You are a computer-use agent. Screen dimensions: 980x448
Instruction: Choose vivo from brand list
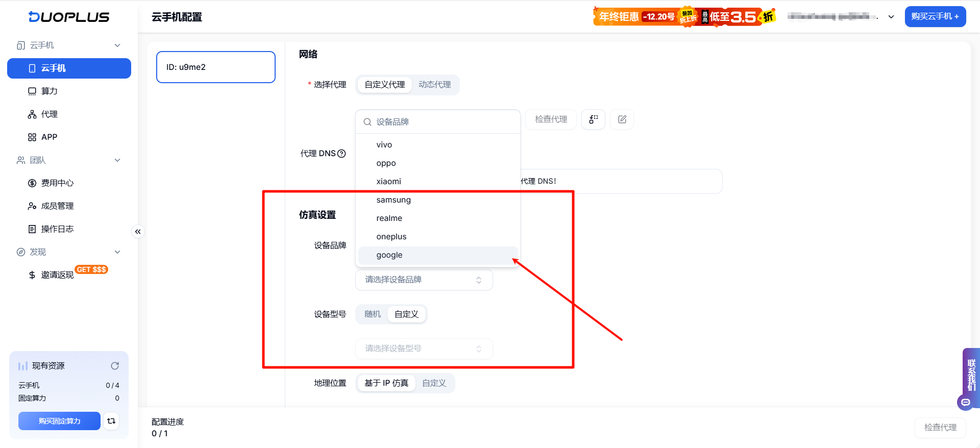[438, 145]
